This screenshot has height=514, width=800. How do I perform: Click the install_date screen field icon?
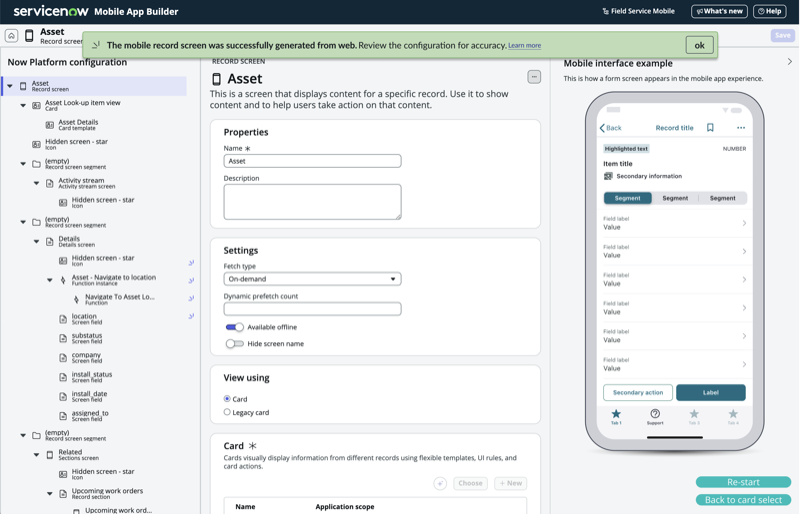coord(63,397)
